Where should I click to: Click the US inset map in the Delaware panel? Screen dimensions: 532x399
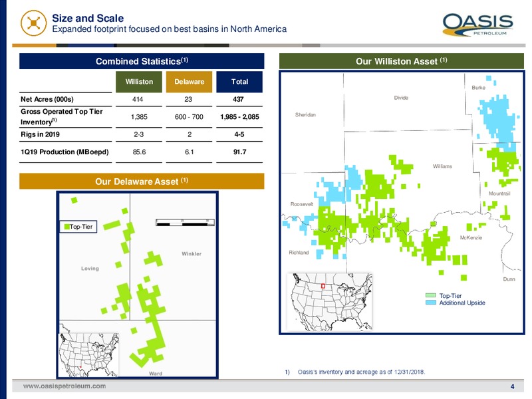point(89,355)
